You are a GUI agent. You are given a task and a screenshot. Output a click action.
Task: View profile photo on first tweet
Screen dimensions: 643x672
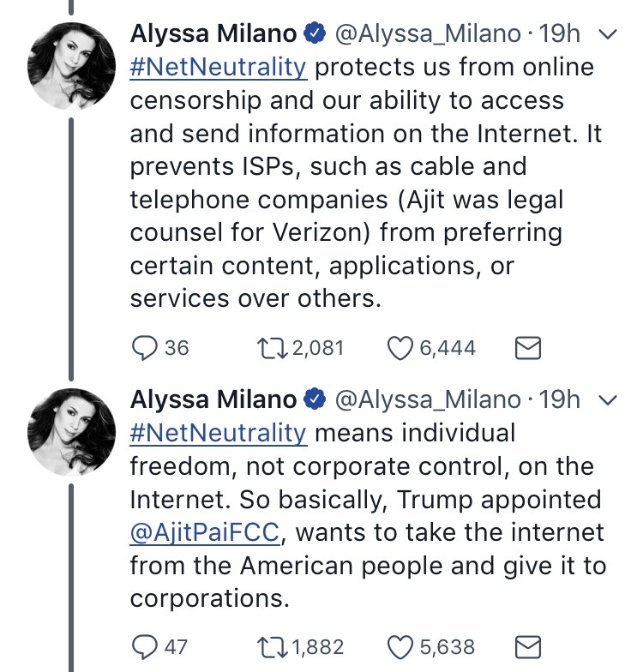point(72,66)
